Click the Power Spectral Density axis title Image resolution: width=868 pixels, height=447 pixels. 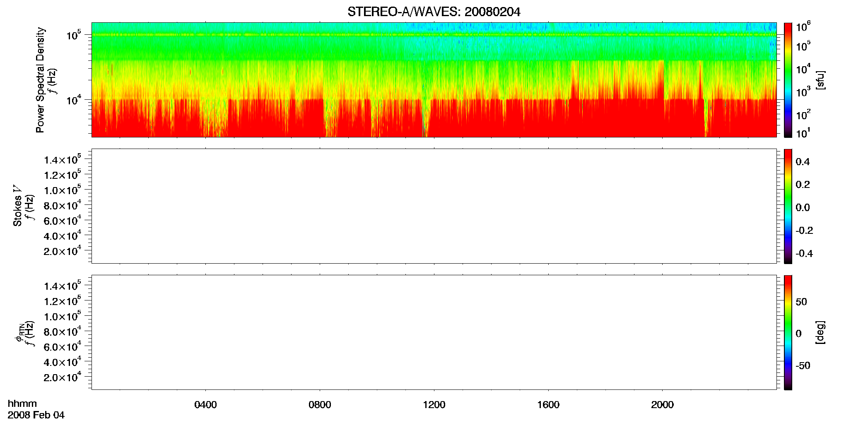pos(40,80)
